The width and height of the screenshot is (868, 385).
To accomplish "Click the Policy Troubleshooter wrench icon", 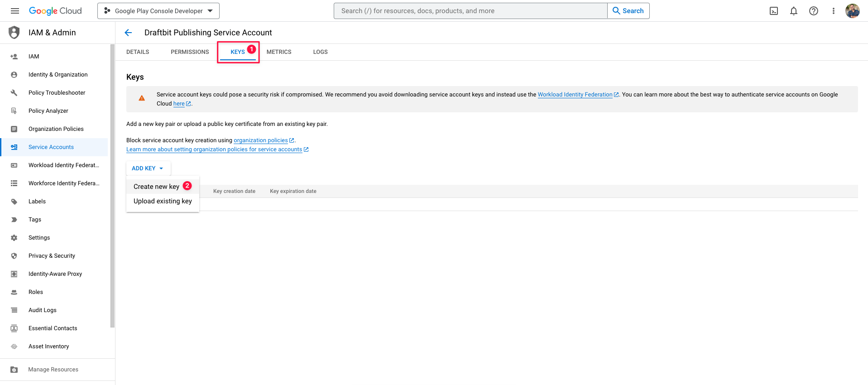I will pyautogui.click(x=14, y=93).
